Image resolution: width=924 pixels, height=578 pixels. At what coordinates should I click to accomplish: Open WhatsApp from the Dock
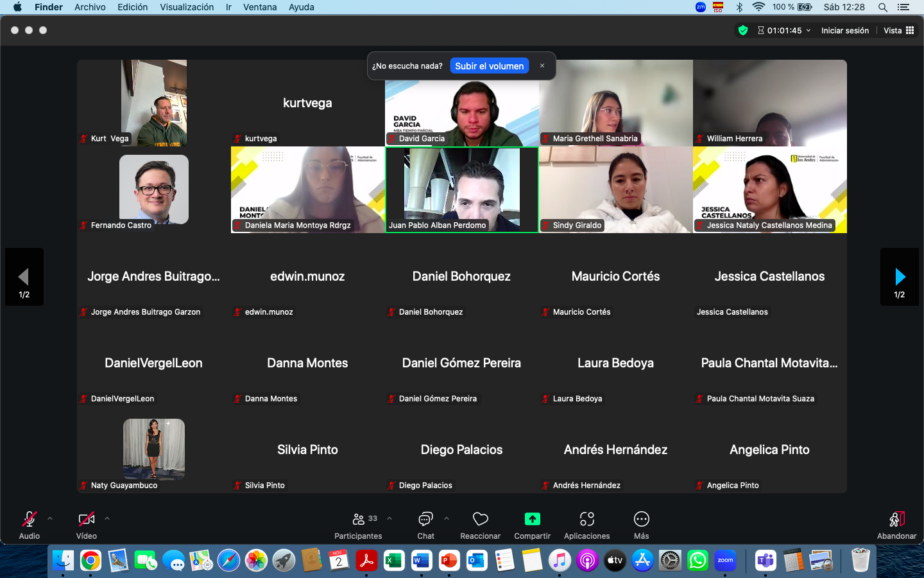click(x=697, y=561)
